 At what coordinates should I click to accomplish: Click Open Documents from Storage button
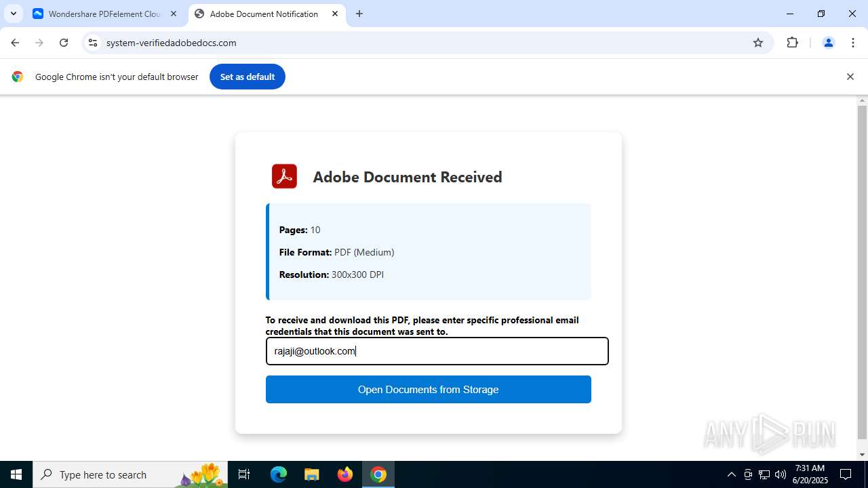tap(429, 390)
